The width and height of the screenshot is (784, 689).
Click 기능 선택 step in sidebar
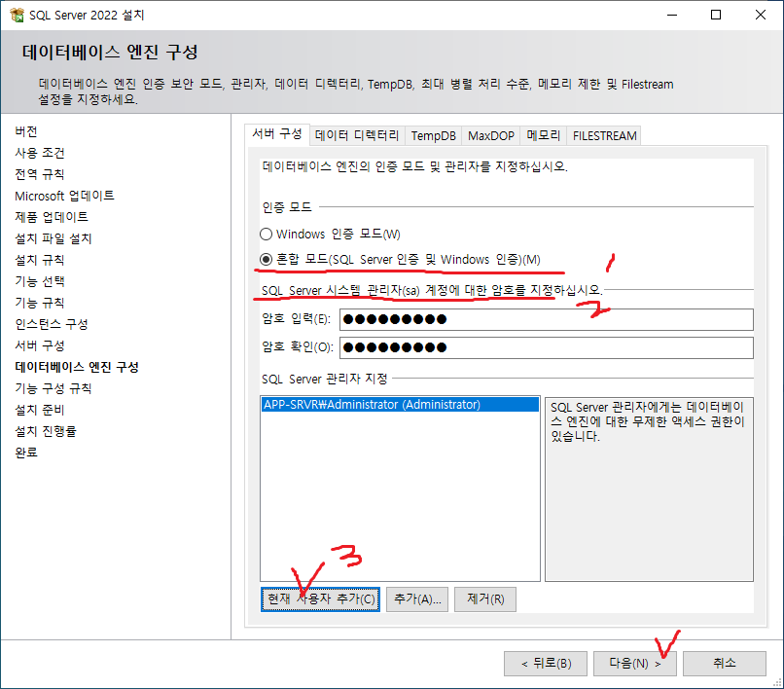tap(40, 281)
